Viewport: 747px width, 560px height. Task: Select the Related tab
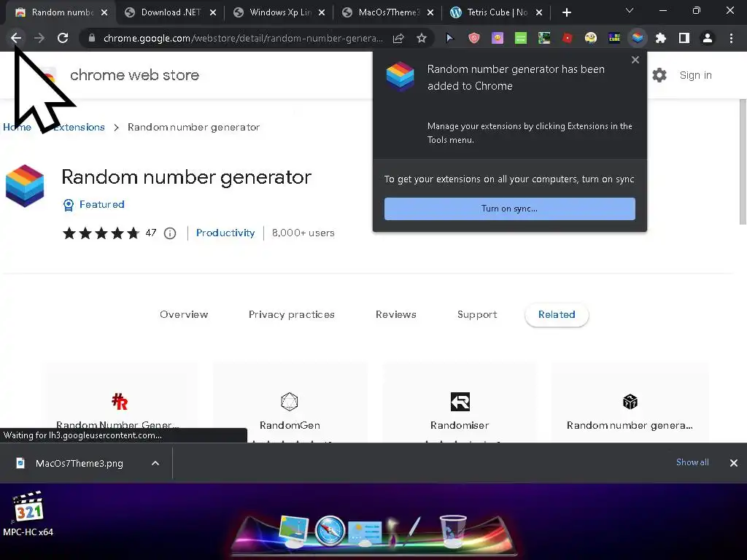pyautogui.click(x=557, y=314)
